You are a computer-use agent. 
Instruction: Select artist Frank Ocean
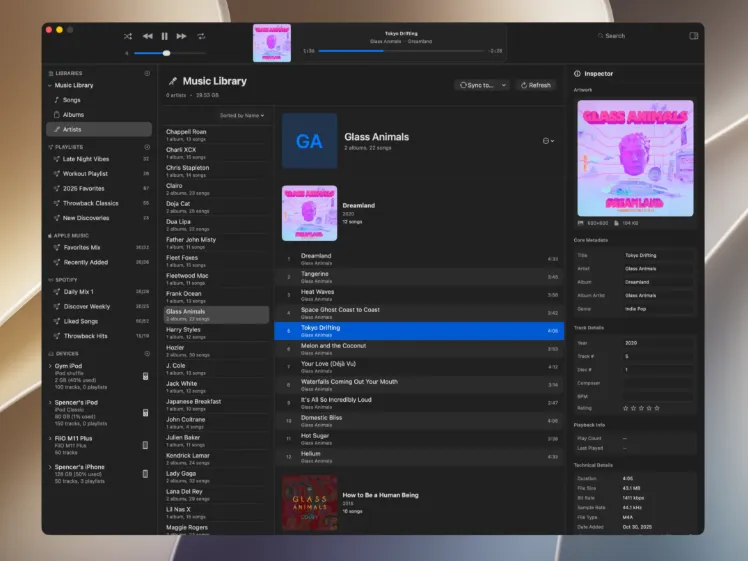216,297
